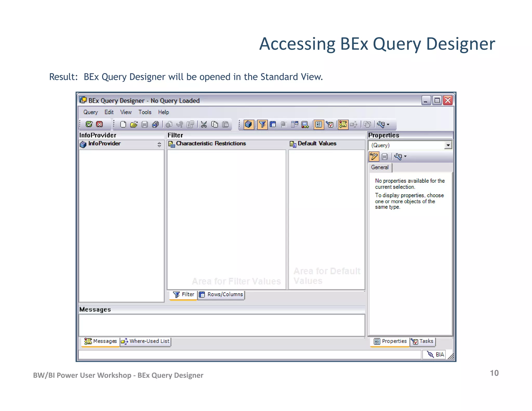
Task: Click inside the Messages list area
Action: [x=222, y=325]
